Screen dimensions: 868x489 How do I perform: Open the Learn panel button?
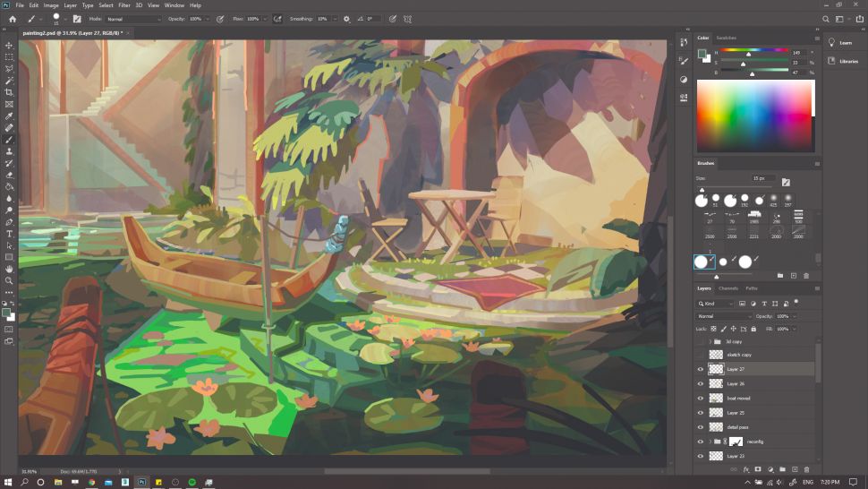tap(845, 42)
